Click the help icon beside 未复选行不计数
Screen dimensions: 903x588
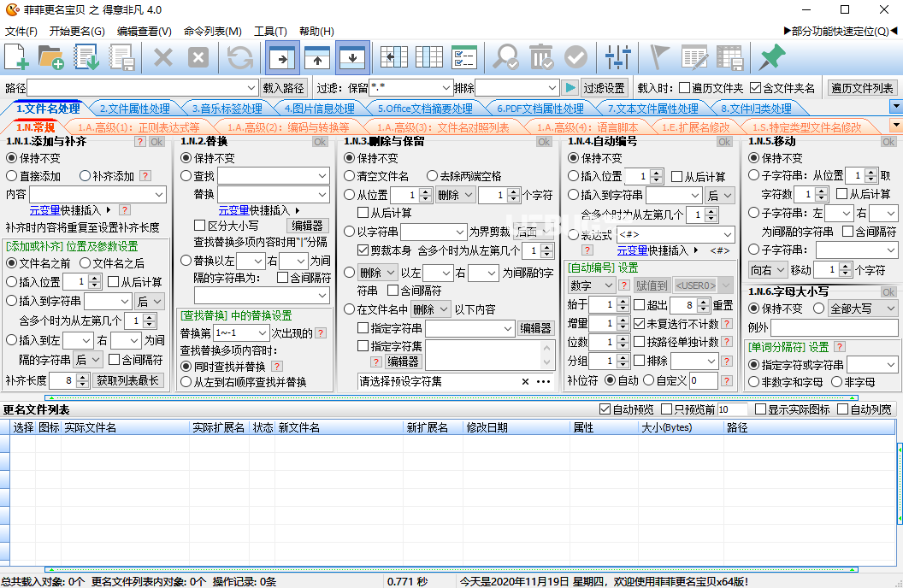click(x=728, y=324)
